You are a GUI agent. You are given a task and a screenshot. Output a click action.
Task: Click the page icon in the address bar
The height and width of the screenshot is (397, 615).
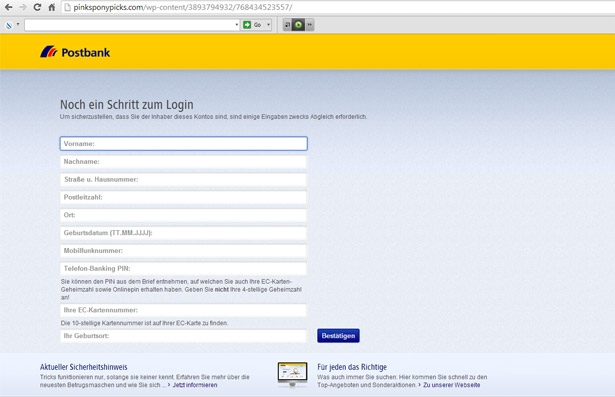coord(67,7)
